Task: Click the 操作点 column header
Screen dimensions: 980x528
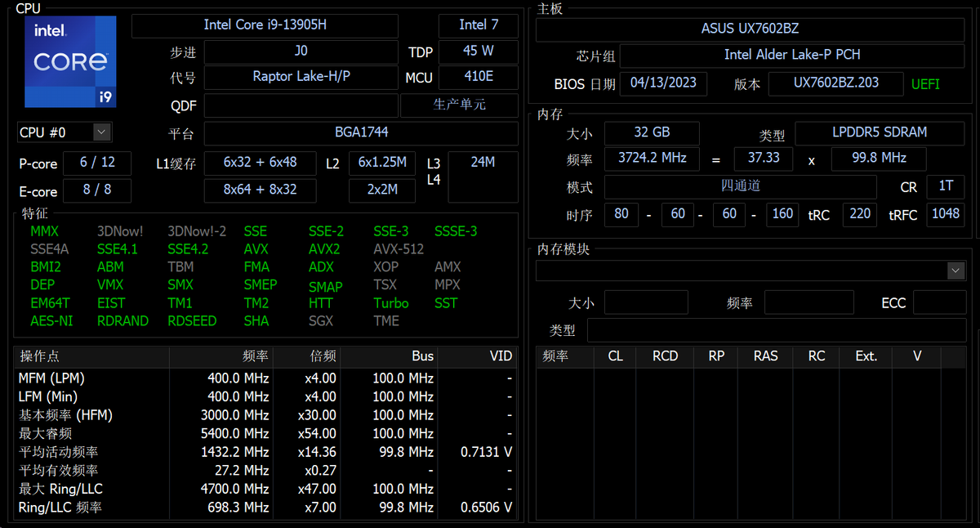Action: click(91, 356)
